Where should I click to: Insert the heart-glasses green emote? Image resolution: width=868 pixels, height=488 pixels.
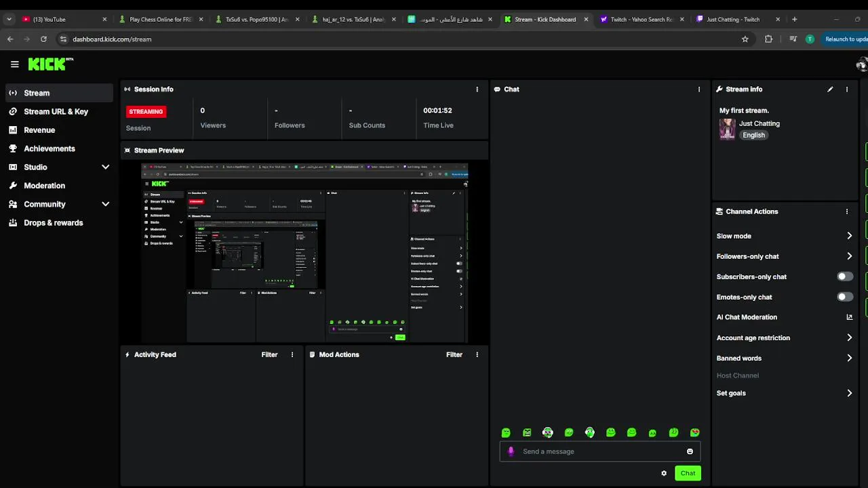coord(694,432)
